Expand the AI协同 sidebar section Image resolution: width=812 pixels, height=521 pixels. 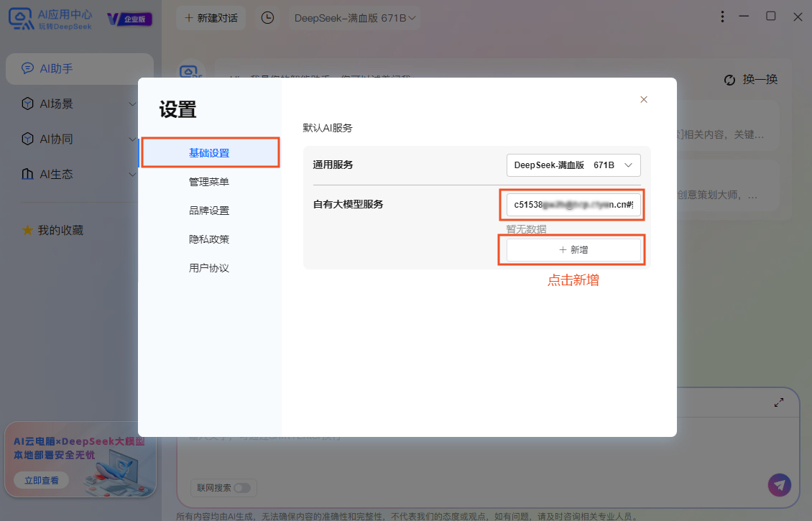[x=132, y=139]
